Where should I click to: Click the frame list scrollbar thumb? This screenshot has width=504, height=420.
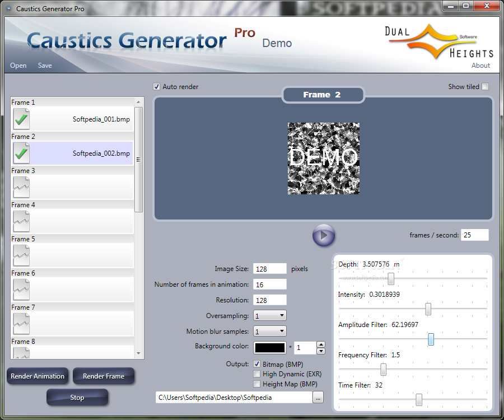(x=138, y=160)
